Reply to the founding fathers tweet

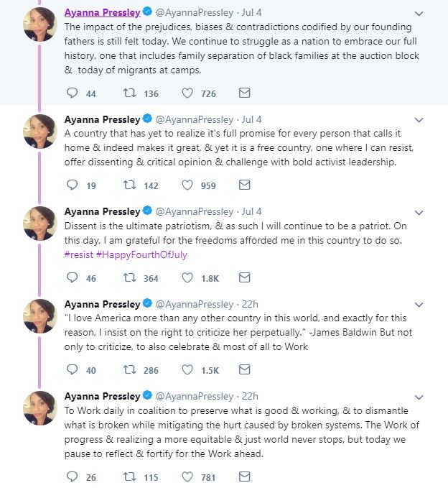point(72,93)
